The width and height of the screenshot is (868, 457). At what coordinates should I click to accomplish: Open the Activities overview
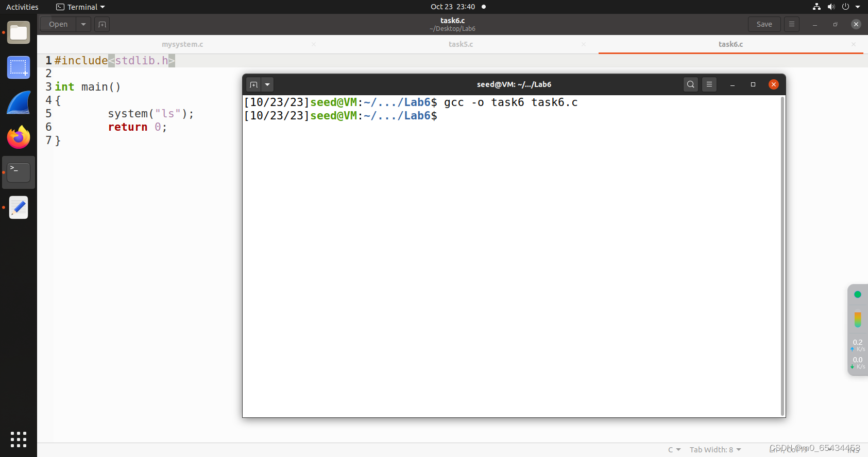22,7
